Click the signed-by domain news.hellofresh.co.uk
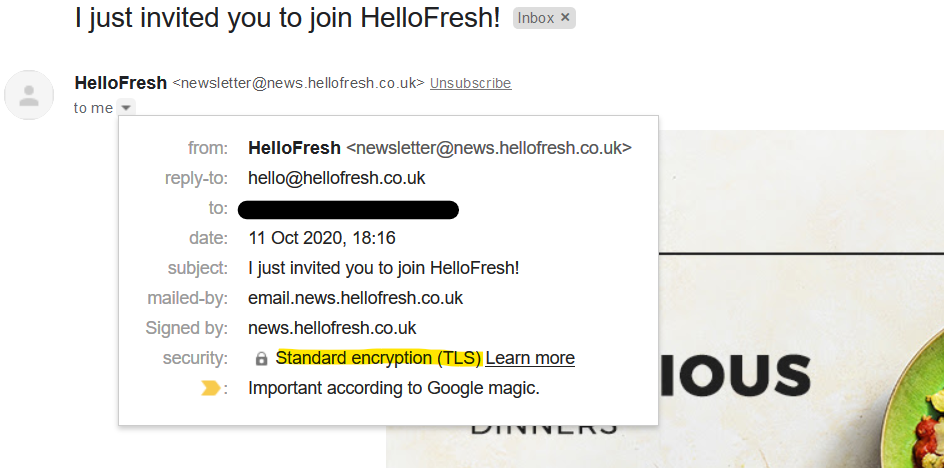This screenshot has width=944, height=468. point(332,328)
